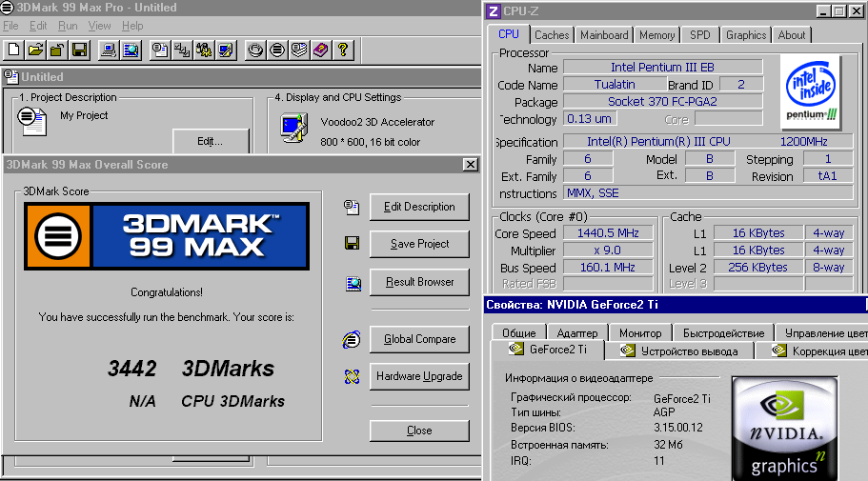Screen dimensions: 868x481
Task: Click the Voodoo2 3D Accelerator text
Action: tap(377, 122)
